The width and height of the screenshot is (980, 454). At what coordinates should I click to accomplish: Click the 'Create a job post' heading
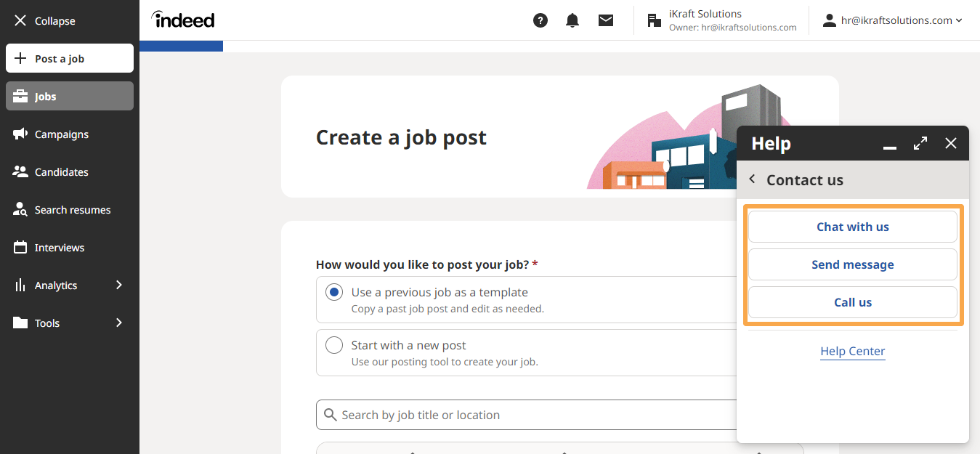(401, 137)
